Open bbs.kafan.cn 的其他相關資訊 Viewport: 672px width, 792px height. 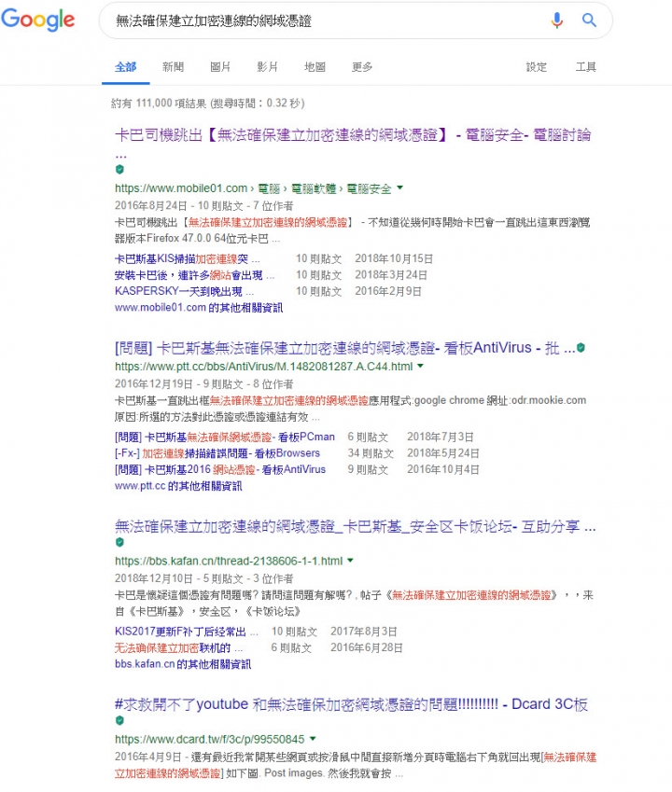(183, 664)
